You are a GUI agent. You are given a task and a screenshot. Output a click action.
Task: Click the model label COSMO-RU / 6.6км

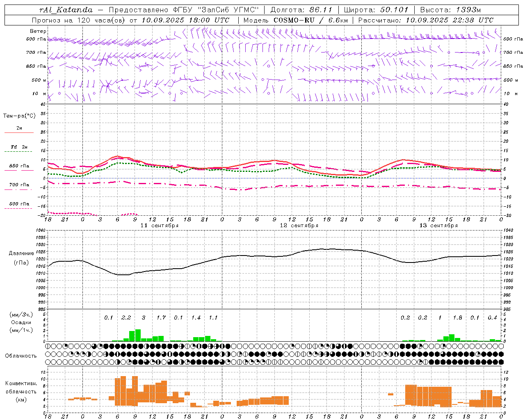pyautogui.click(x=310, y=20)
